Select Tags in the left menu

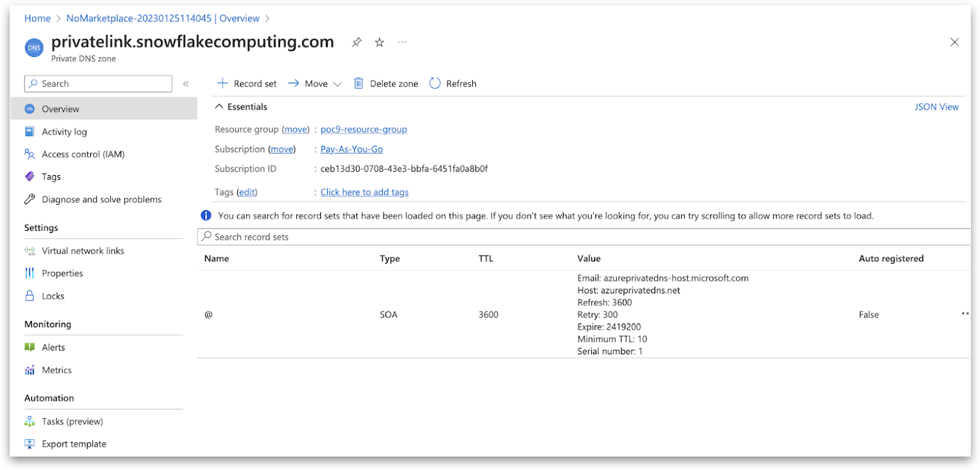(51, 176)
